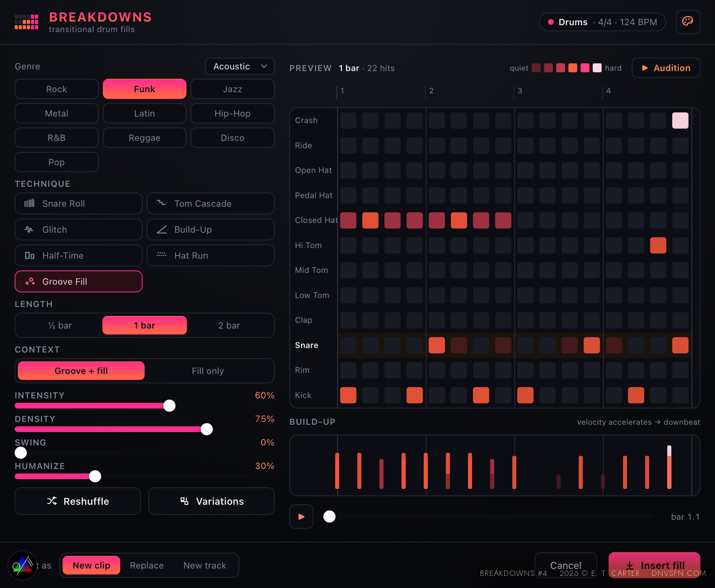
Task: Select Replace insert mode
Action: coord(147,565)
